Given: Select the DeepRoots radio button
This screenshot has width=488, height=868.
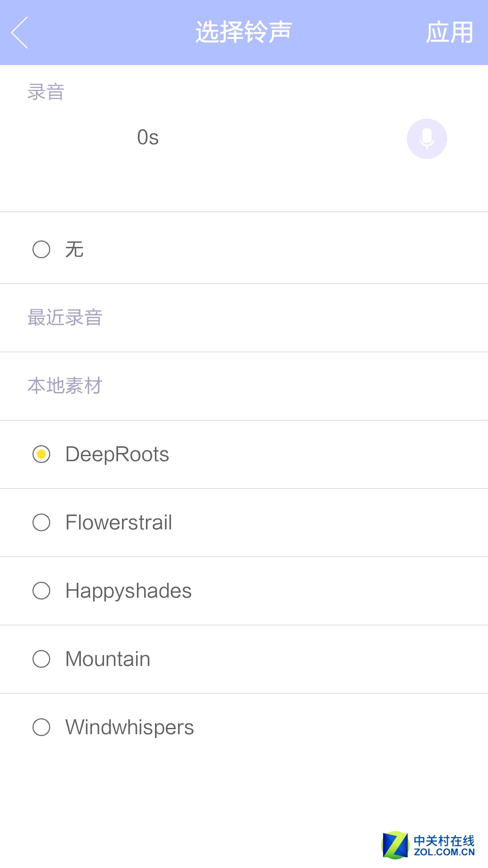Looking at the screenshot, I should point(41,454).
